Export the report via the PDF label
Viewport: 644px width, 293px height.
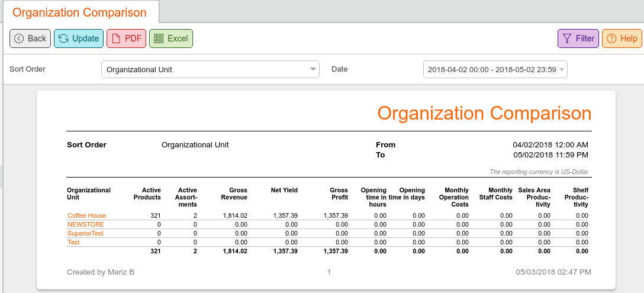(x=133, y=38)
